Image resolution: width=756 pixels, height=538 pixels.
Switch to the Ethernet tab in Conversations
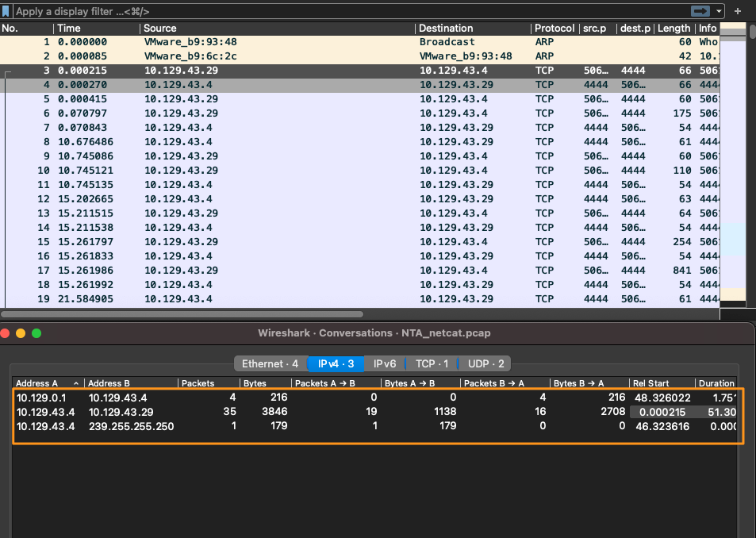click(270, 363)
